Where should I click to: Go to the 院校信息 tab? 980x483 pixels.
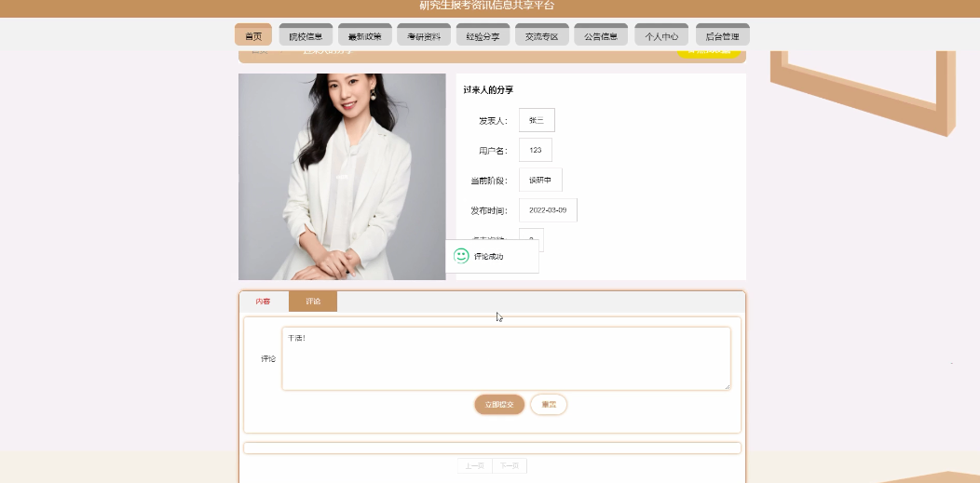coord(306,35)
